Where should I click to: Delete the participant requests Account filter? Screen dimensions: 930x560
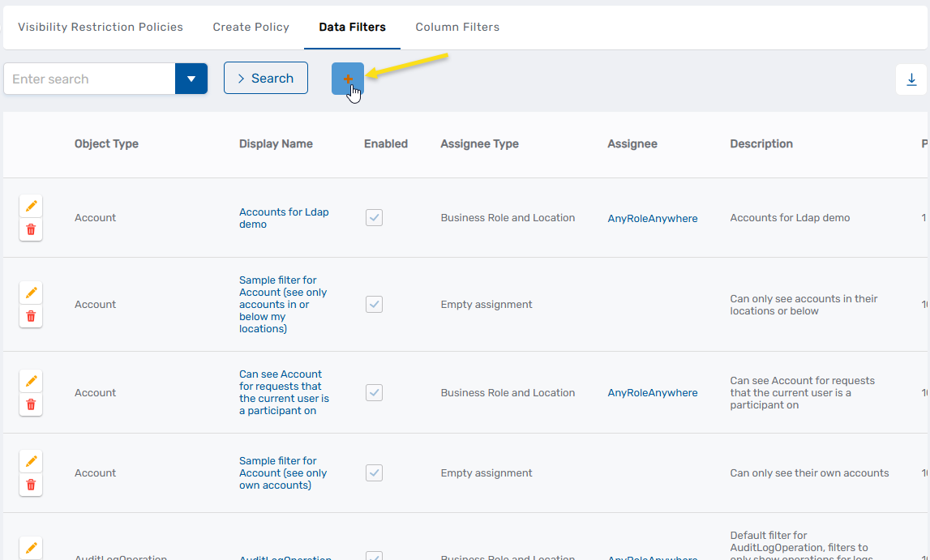(x=30, y=404)
